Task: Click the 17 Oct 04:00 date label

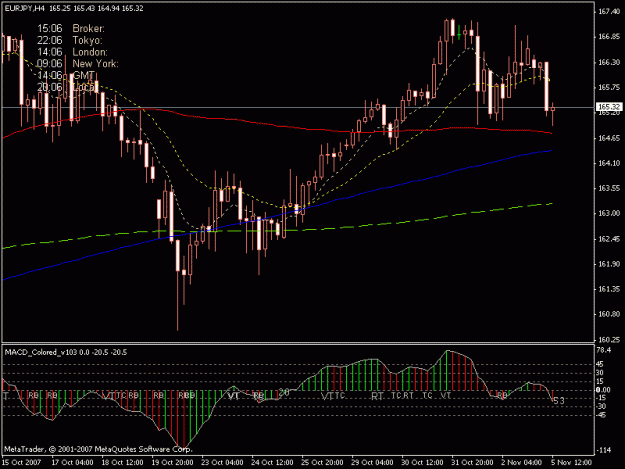Action: click(73, 463)
